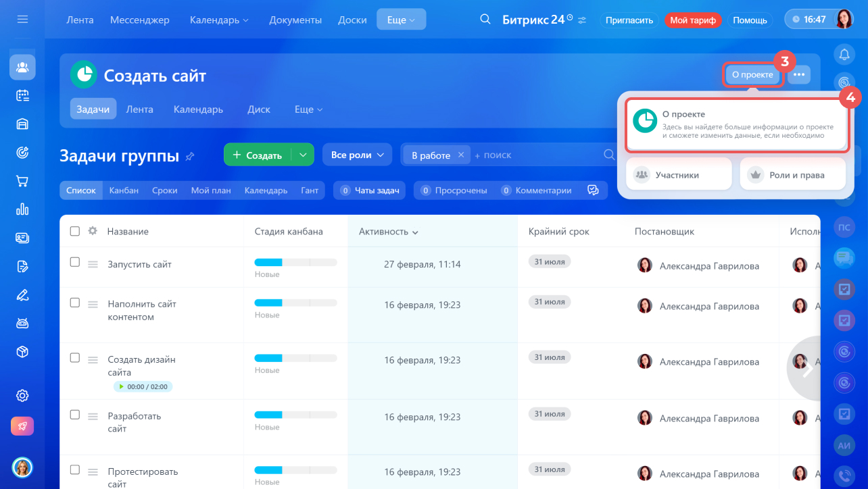Open the Календарь dropdown in top menu

click(219, 20)
